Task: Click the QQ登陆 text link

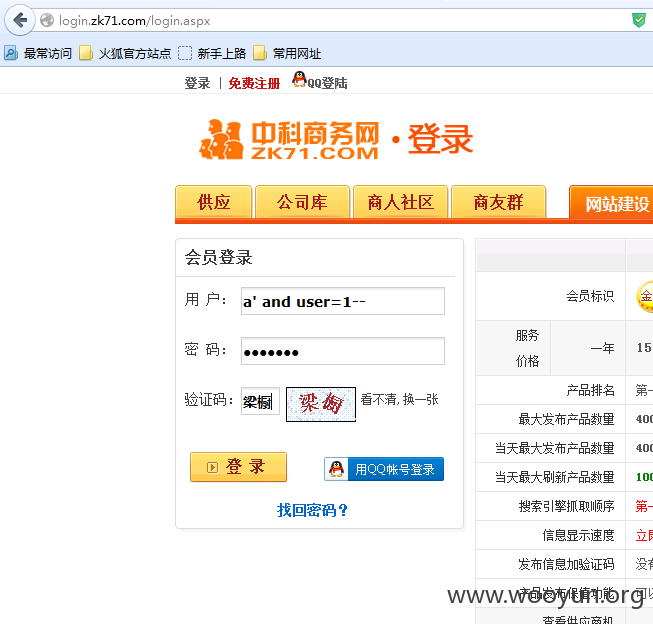Action: 327,83
